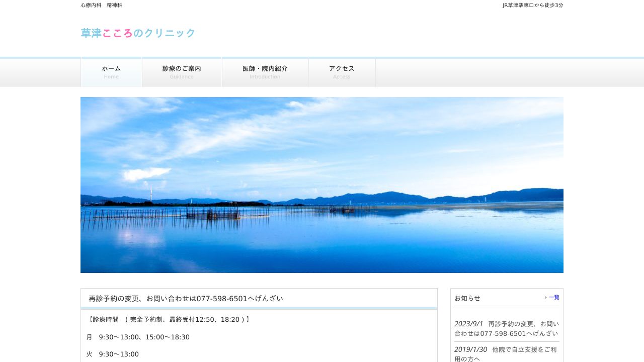Open the 医師・院内紹介 Introduction tab

coord(265,72)
